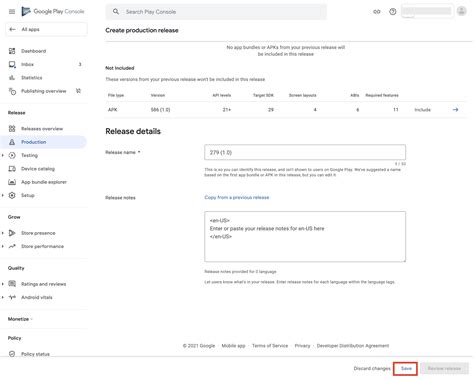Open the hamburger navigation menu

pos(12,12)
